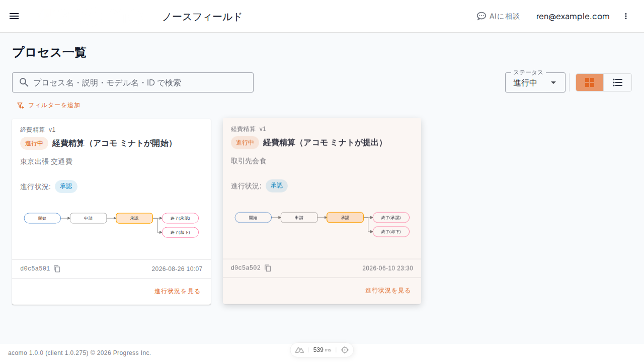644x362 pixels.
Task: Switch to grid card view
Action: (590, 82)
